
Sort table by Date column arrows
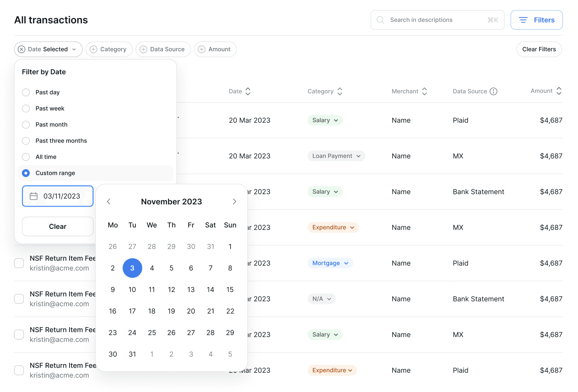pos(248,91)
